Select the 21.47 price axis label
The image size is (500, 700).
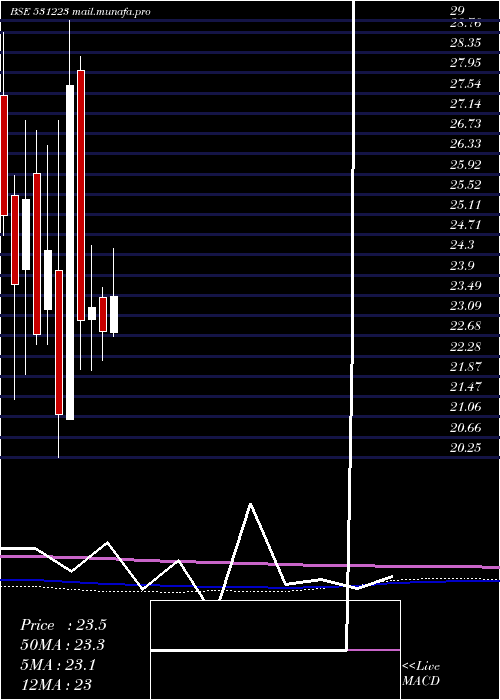click(x=466, y=386)
